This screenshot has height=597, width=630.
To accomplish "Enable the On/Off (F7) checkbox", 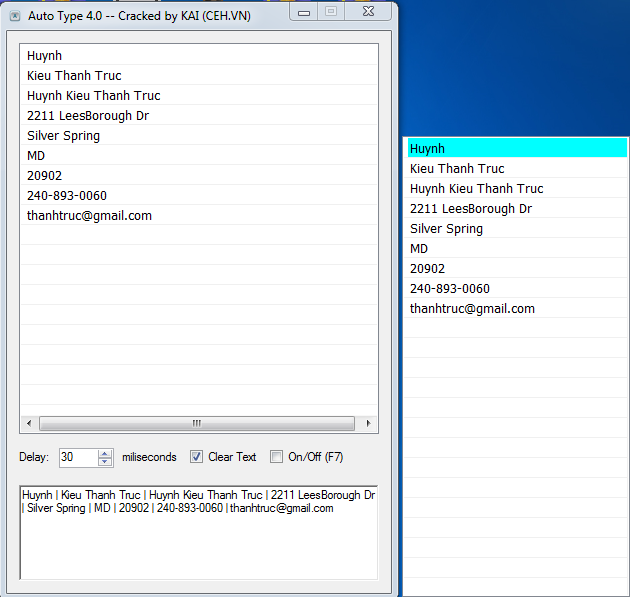I will point(277,457).
